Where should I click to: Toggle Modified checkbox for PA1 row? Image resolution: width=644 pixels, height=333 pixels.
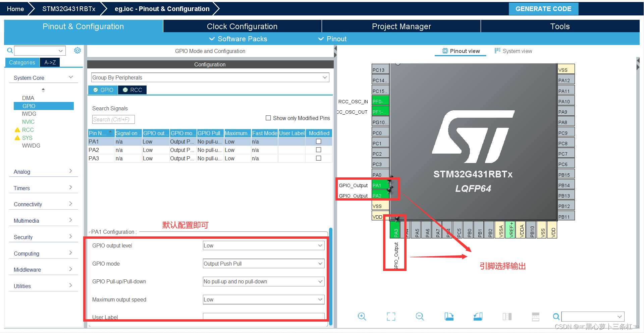click(x=319, y=142)
